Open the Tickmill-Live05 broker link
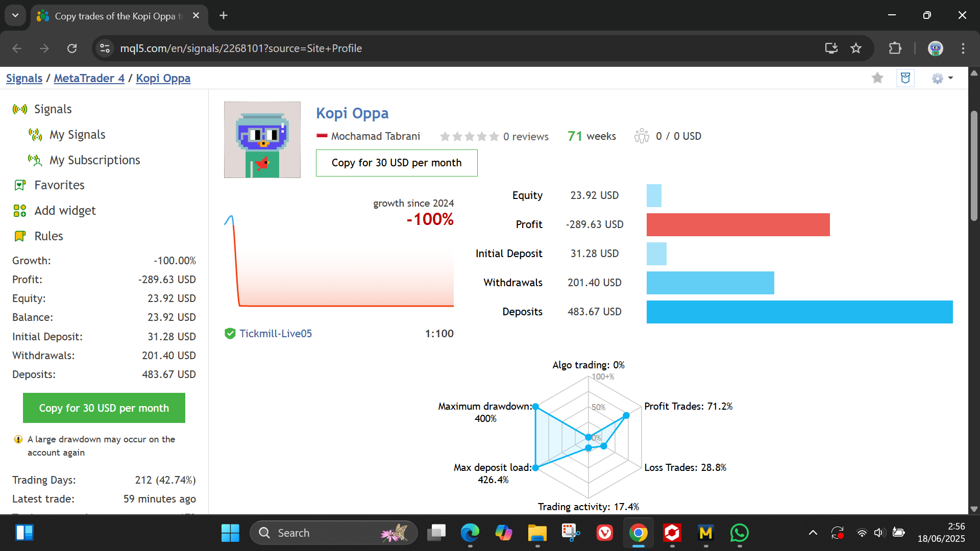This screenshot has height=551, width=980. pos(276,334)
